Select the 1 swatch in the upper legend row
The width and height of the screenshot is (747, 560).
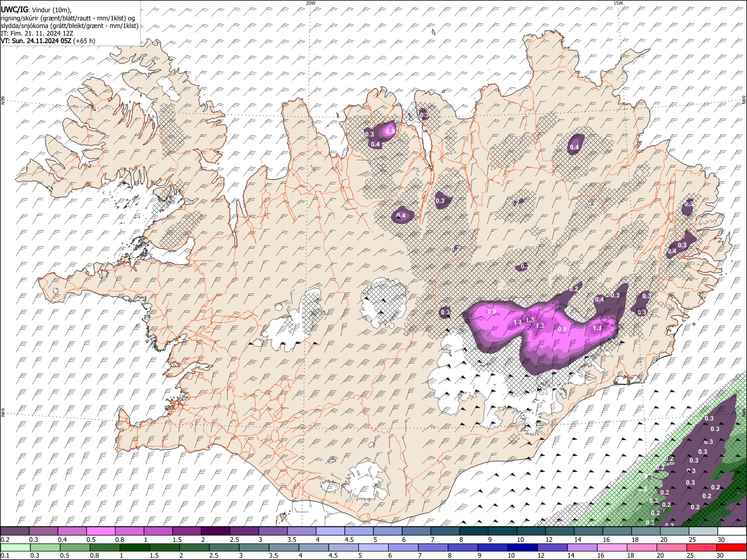(158, 531)
